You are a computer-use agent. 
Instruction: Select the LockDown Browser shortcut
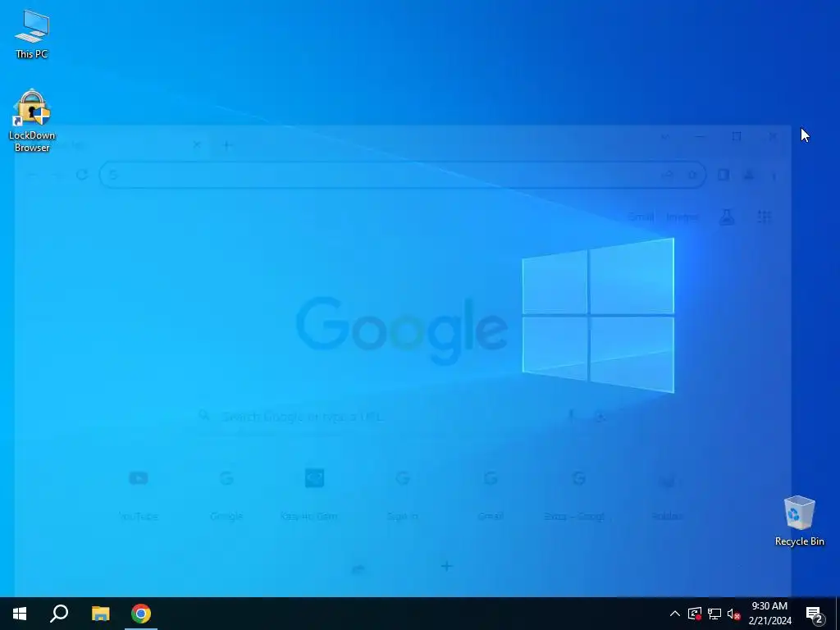pyautogui.click(x=32, y=121)
